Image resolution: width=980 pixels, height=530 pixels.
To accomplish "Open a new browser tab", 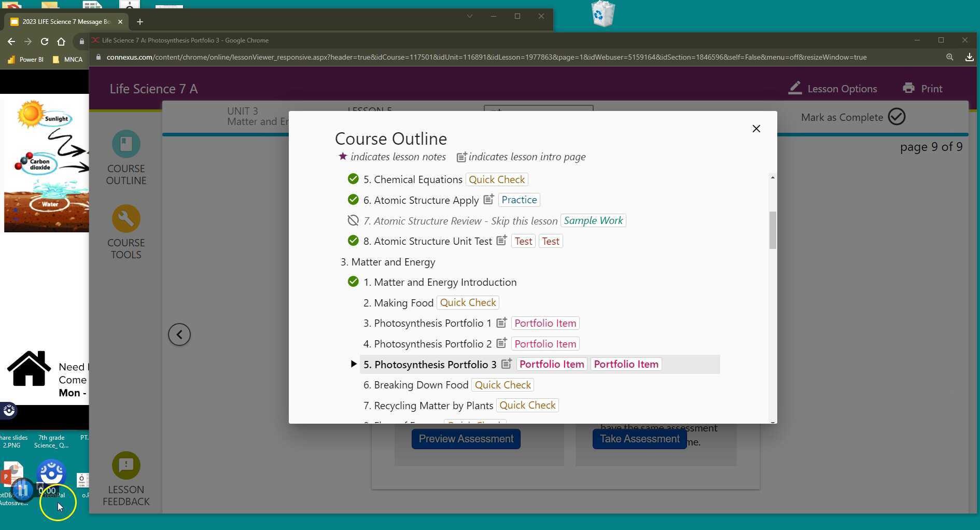I will (139, 22).
